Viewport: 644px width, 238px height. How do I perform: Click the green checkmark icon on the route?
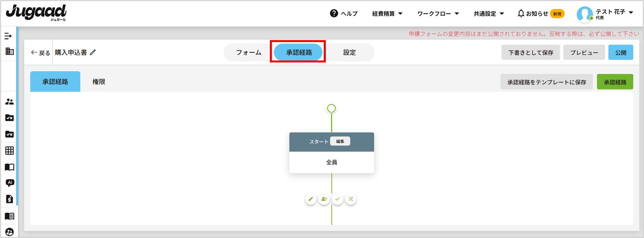click(338, 199)
